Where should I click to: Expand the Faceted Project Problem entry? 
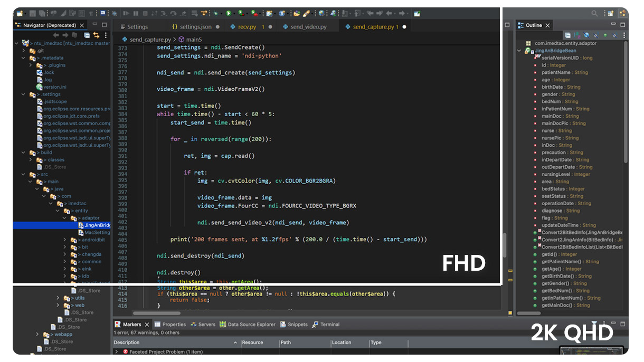117,352
